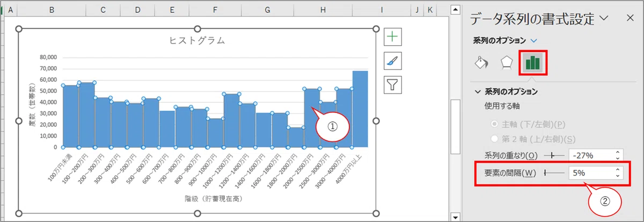Click the 80,000 value on the vertical axis
Viewport: 644px width, 222px height.
coord(48,57)
